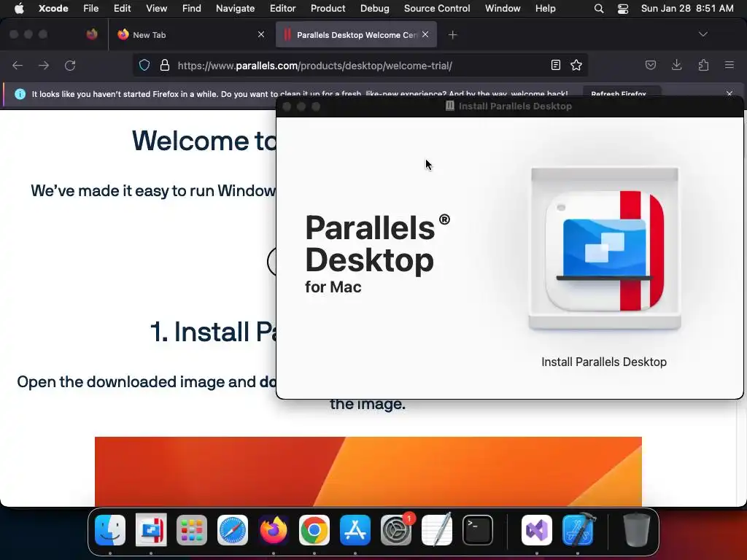Image resolution: width=747 pixels, height=560 pixels.
Task: Open the Find menu
Action: pyautogui.click(x=192, y=8)
